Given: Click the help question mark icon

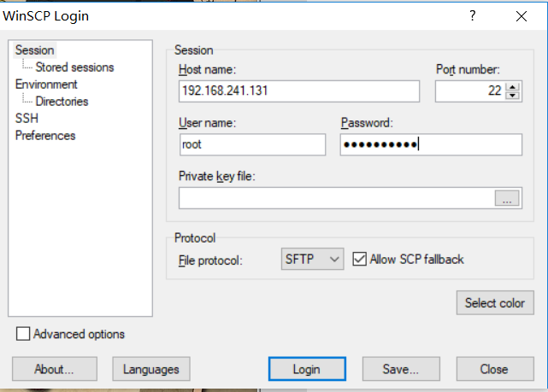Looking at the screenshot, I should click(473, 15).
